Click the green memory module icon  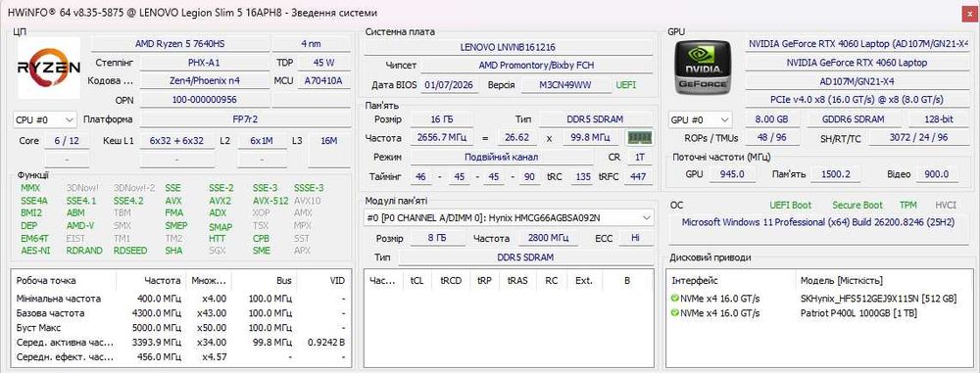pos(639,137)
